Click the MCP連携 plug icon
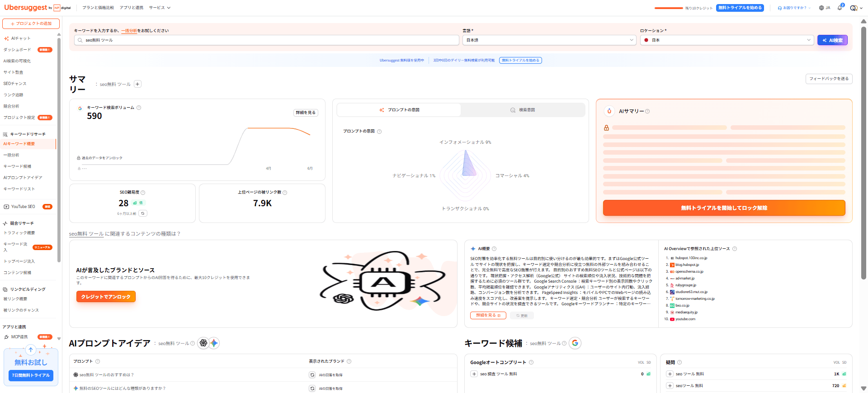The width and height of the screenshot is (868, 393). pos(6,337)
